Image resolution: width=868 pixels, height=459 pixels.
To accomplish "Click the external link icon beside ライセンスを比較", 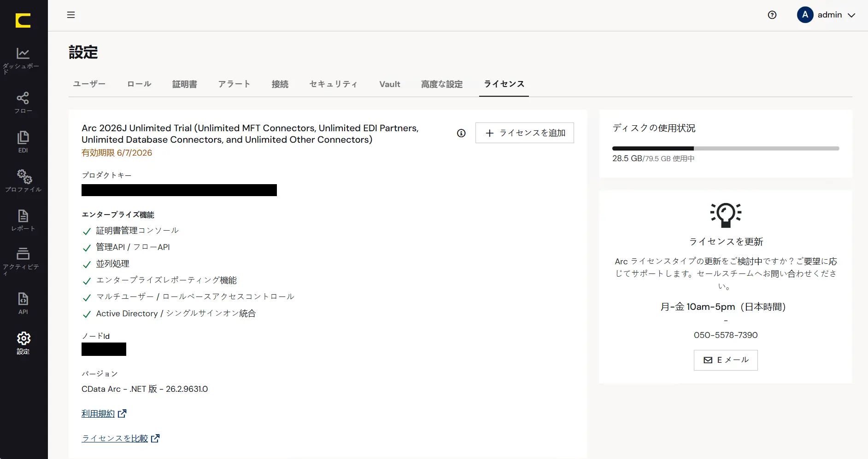I will pos(155,438).
